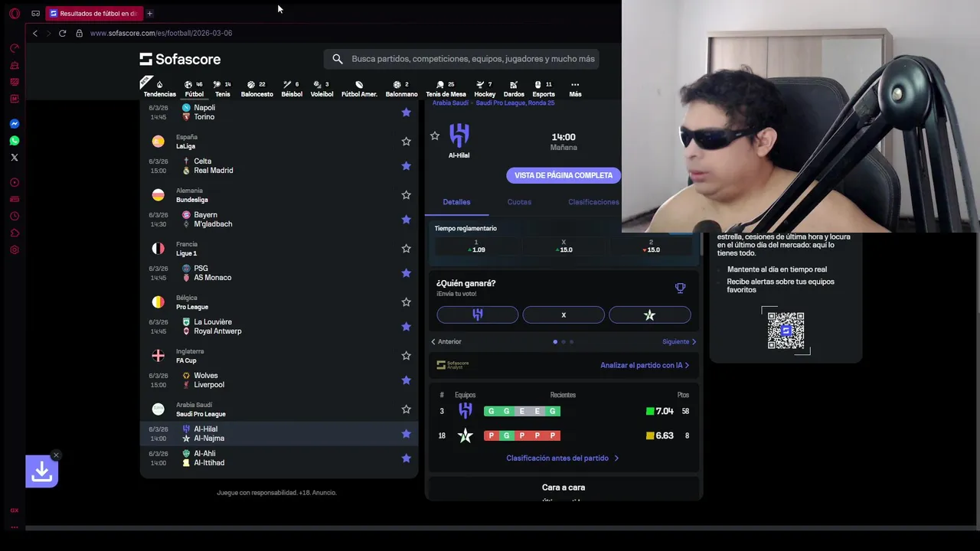Image resolution: width=980 pixels, height=551 pixels.
Task: Click Sofascore Analyst logo
Action: (x=452, y=365)
